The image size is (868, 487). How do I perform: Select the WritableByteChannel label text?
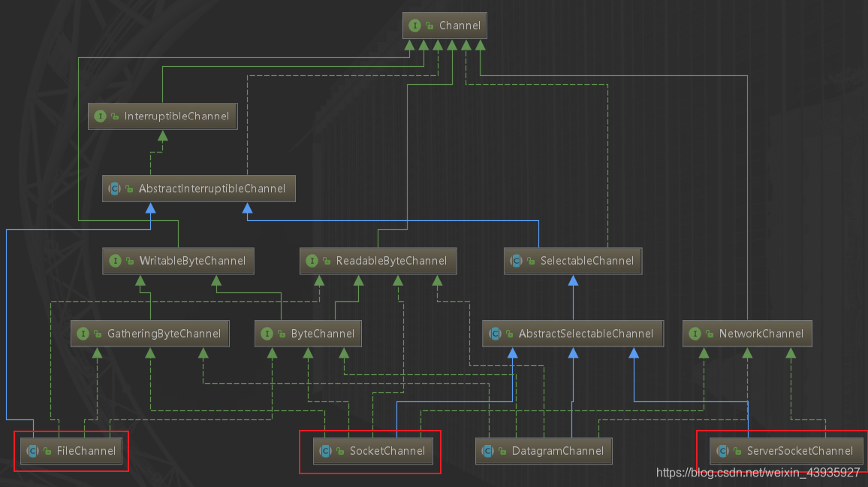(x=192, y=261)
